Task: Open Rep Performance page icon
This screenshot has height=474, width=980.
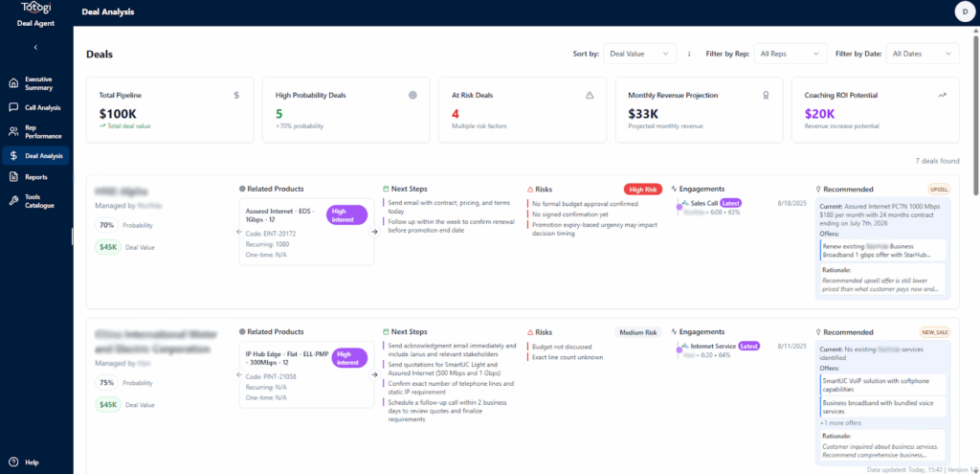Action: [14, 131]
